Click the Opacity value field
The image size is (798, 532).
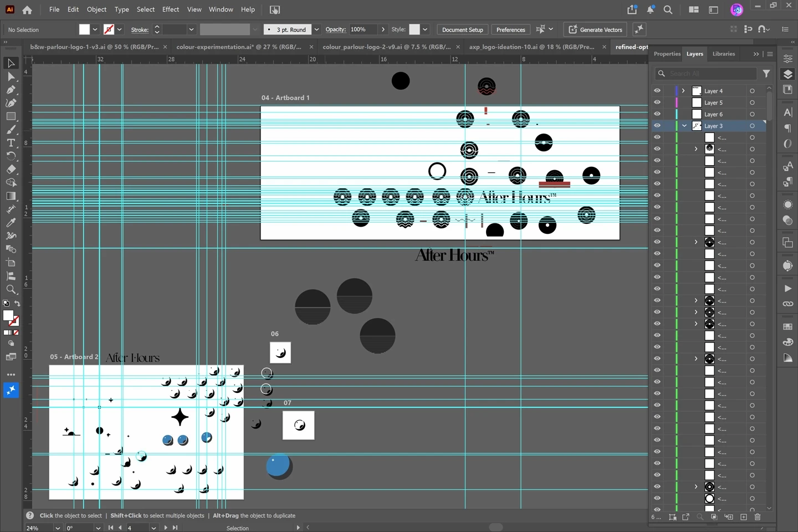click(363, 29)
